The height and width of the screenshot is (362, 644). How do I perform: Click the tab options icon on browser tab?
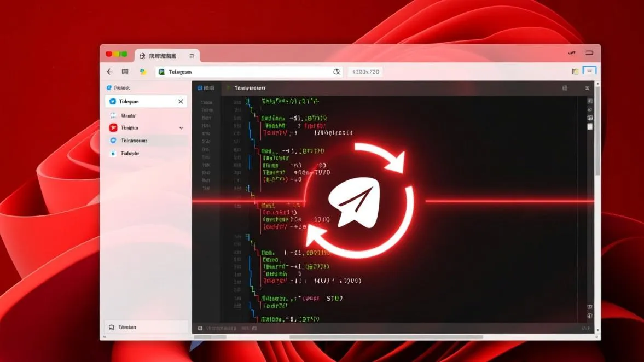192,55
